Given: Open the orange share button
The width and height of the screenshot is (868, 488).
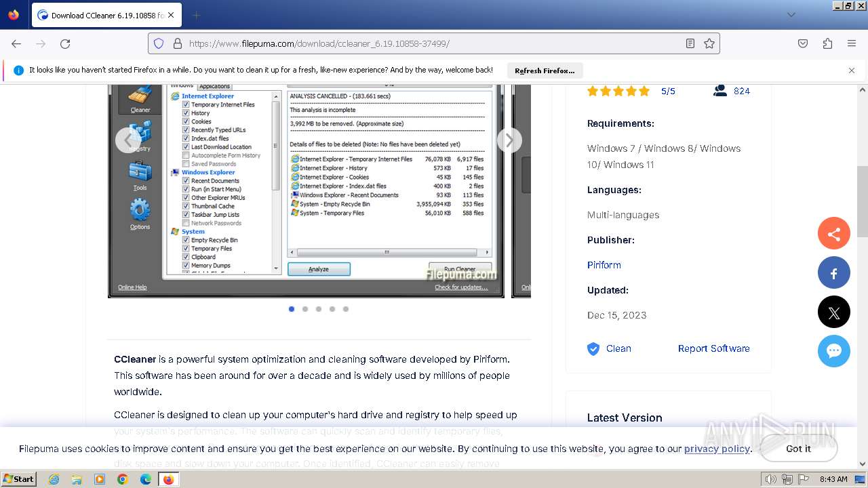Looking at the screenshot, I should click(834, 235).
